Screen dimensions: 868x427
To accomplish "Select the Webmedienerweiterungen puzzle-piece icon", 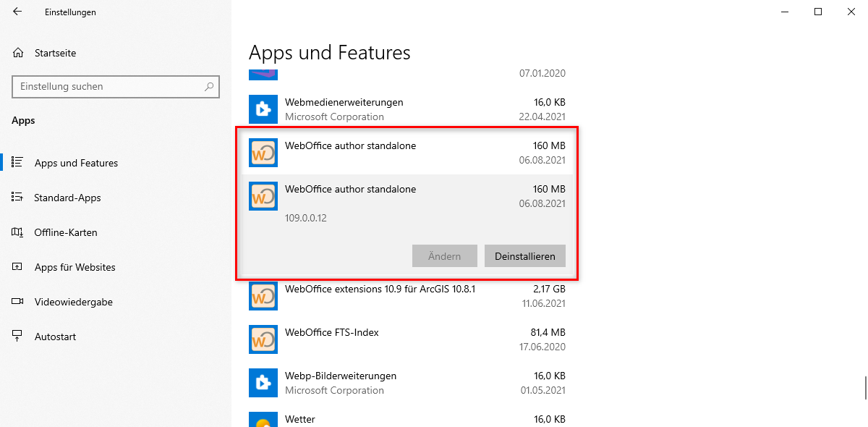I will click(263, 109).
